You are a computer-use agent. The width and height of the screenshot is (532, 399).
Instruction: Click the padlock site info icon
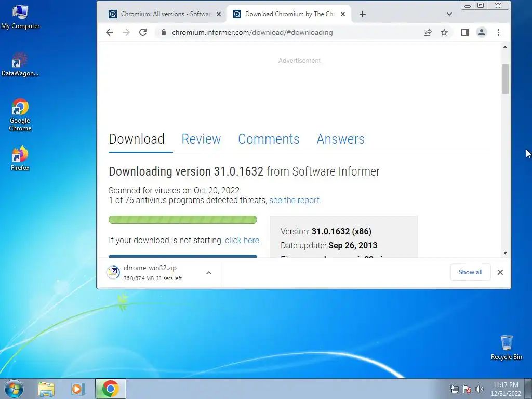tap(164, 32)
